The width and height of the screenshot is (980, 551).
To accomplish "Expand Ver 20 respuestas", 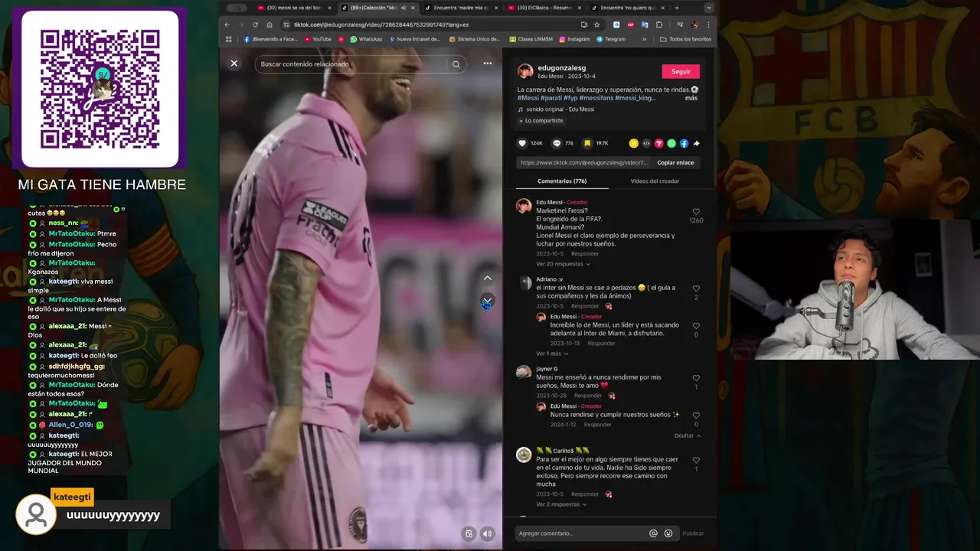I will click(x=563, y=264).
